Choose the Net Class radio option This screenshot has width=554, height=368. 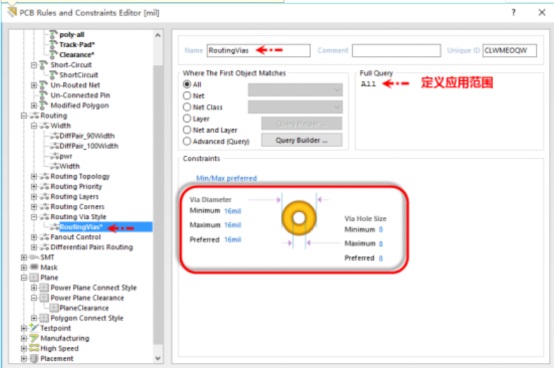click(187, 107)
